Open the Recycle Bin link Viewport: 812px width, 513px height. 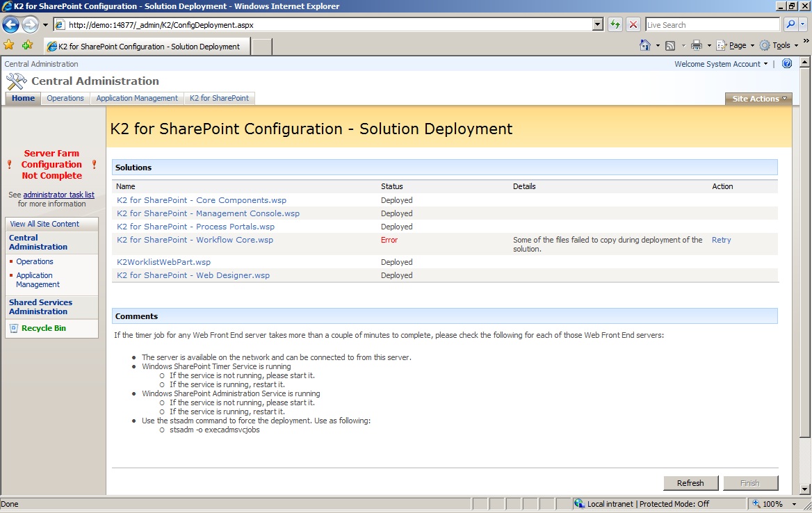(44, 328)
